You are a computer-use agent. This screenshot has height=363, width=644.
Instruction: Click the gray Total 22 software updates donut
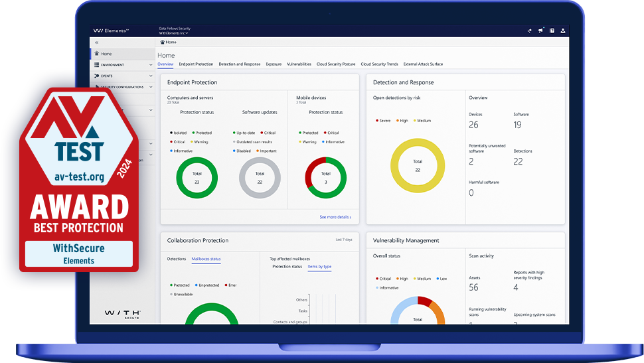point(260,178)
